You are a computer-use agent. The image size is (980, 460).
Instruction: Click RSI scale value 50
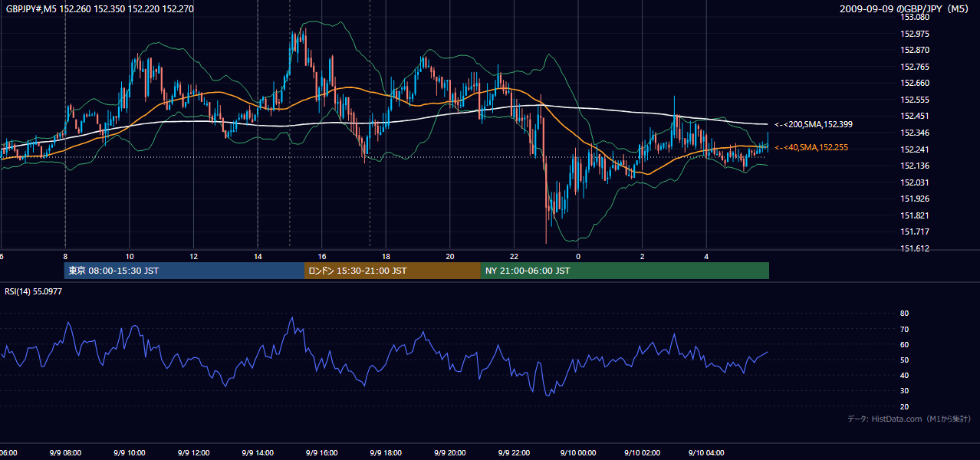(x=904, y=360)
